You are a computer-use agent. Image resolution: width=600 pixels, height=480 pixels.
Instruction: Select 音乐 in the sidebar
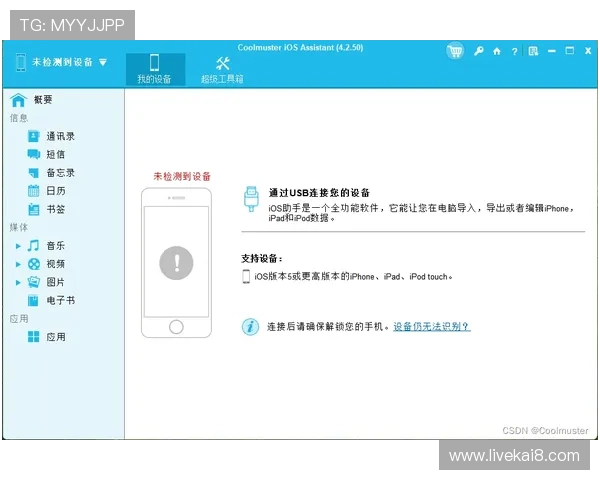click(55, 245)
